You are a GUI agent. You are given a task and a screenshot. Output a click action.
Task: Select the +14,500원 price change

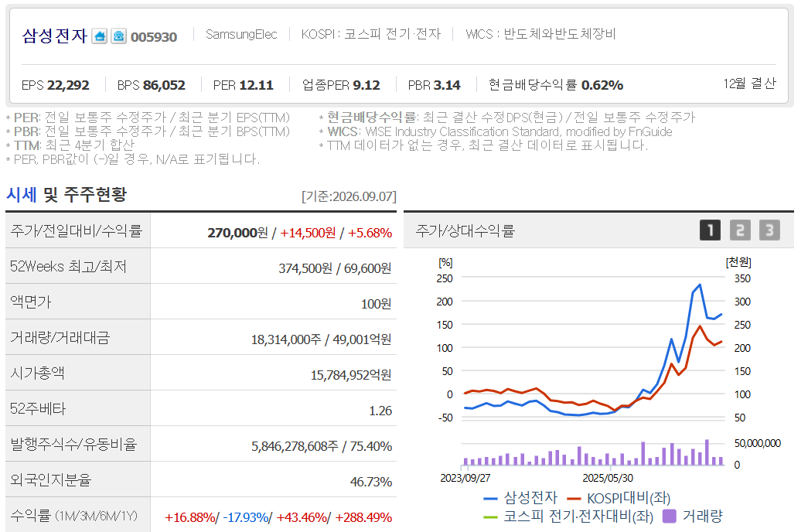point(308,233)
